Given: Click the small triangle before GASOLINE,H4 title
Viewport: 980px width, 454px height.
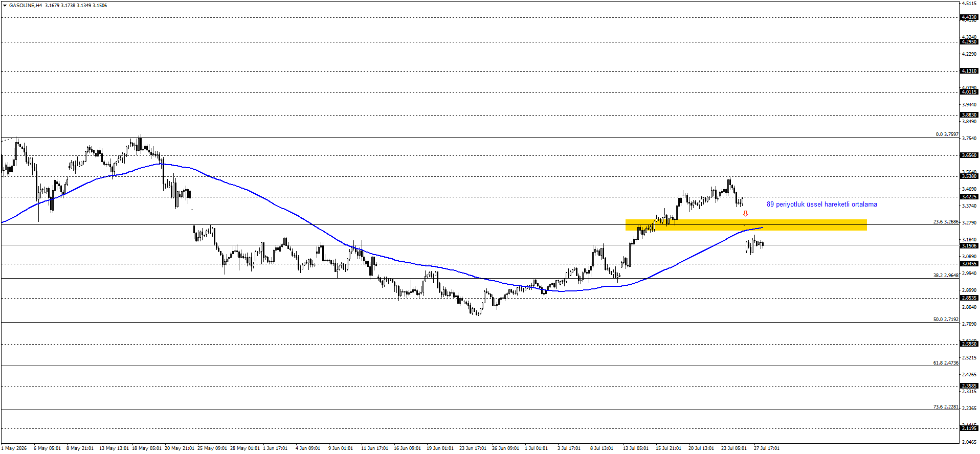Looking at the screenshot, I should [x=5, y=6].
